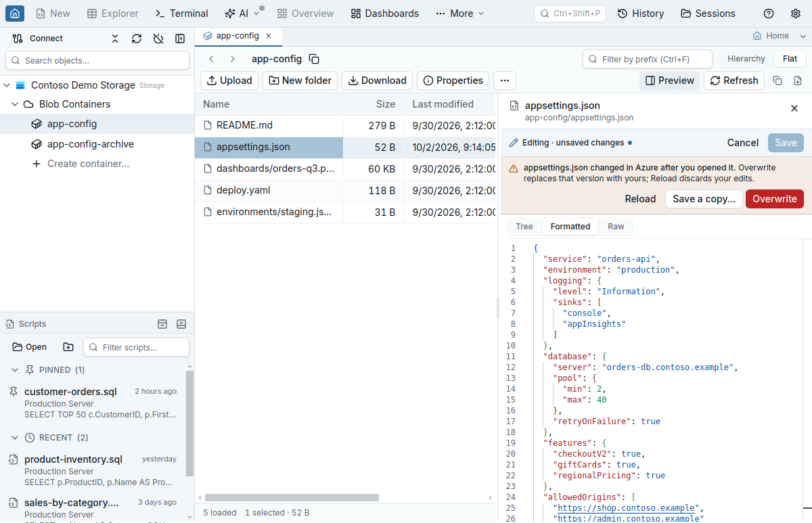The image size is (812, 523).
Task: Switch to the Formatted view tab
Action: click(x=570, y=227)
